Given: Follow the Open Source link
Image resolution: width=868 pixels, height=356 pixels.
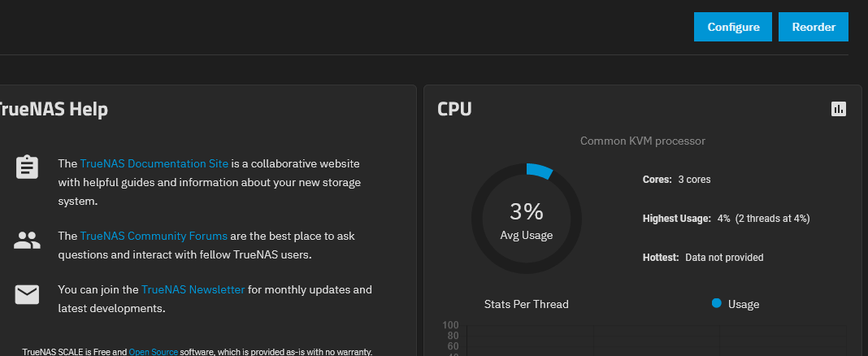Looking at the screenshot, I should click(x=154, y=352).
